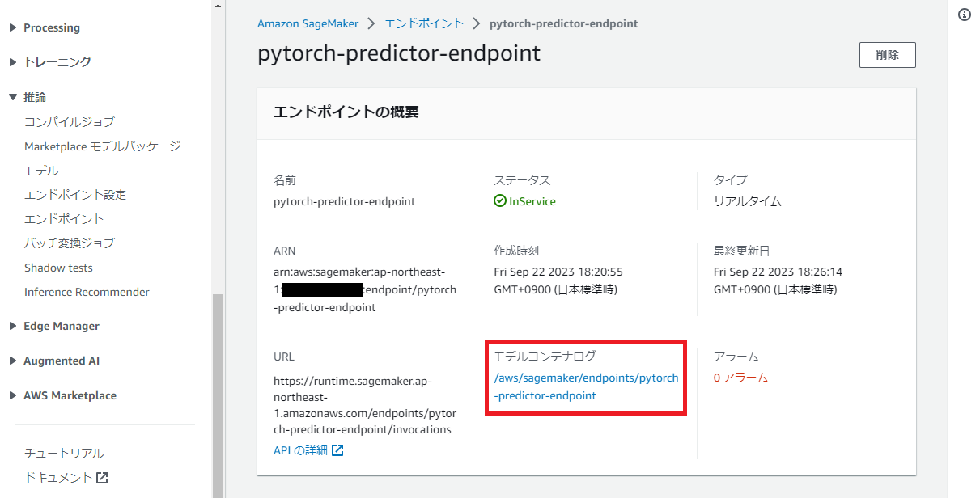This screenshot has width=980, height=498.
Task: Click API の詳細 under the endpoint URL
Action: pyautogui.click(x=300, y=449)
